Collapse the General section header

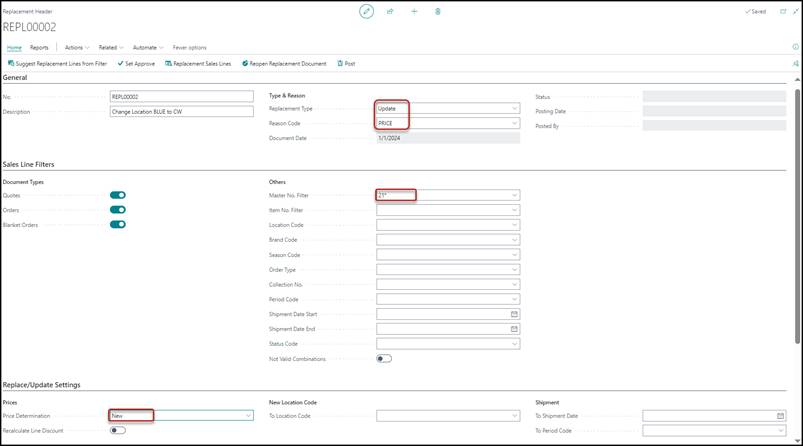click(x=15, y=77)
